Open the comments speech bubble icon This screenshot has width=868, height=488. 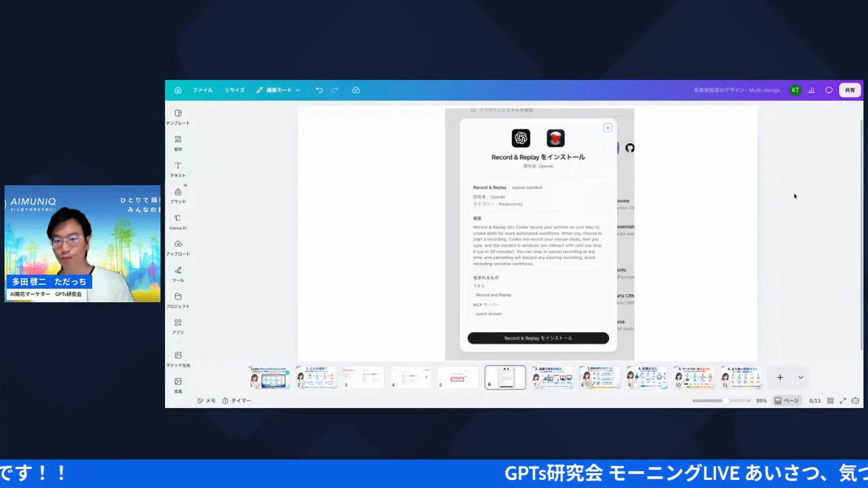[829, 90]
